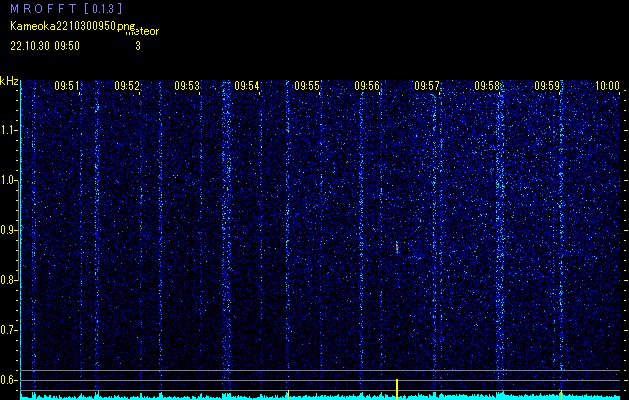This screenshot has width=629, height=400.
Task: Click the 09:56 time axis label
Action: click(x=367, y=85)
